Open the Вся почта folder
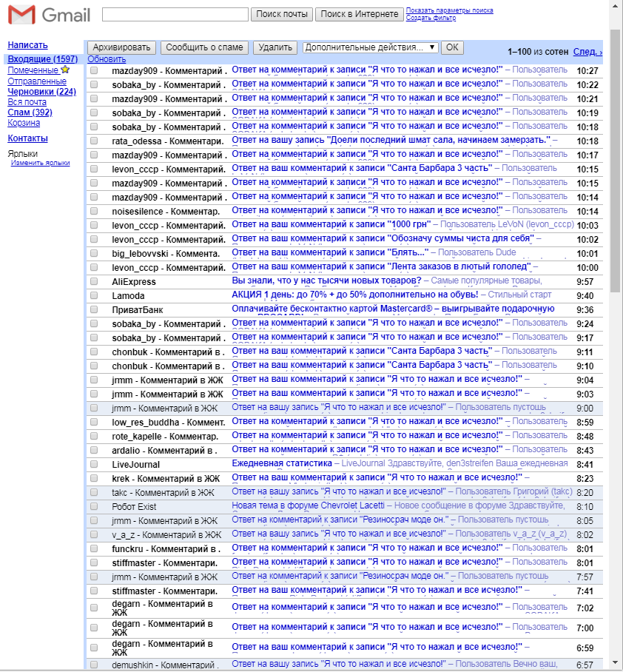This screenshot has width=623, height=672. 27,102
